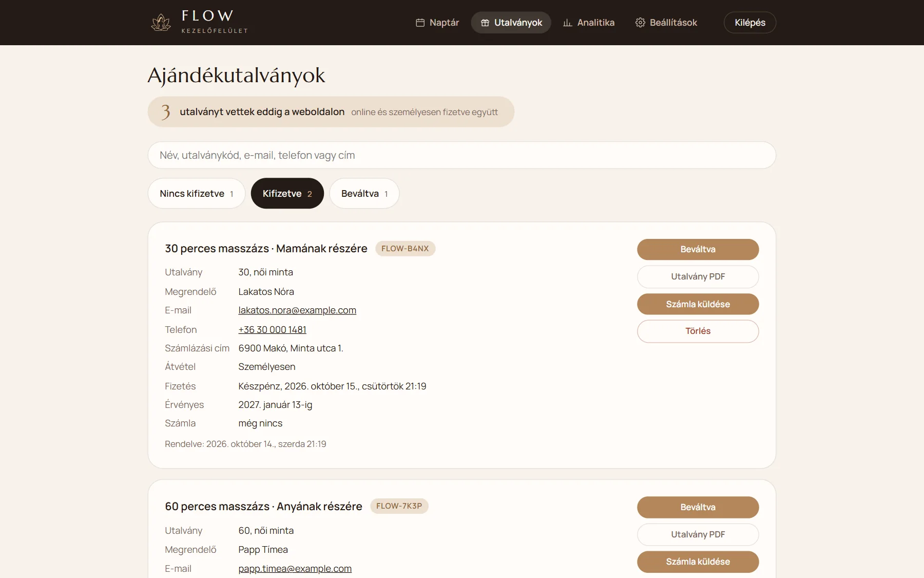The width and height of the screenshot is (924, 578).
Task: Click the Készpénz payment detail line
Action: [332, 386]
